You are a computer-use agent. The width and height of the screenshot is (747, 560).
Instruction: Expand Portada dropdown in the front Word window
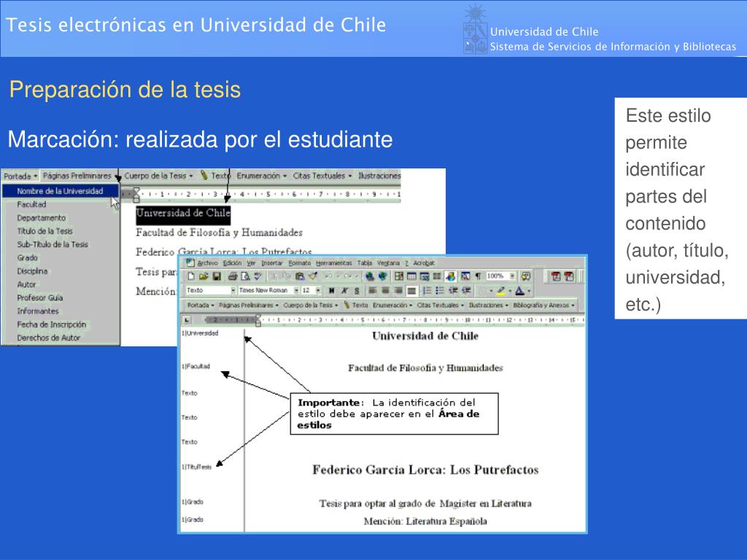click(x=201, y=306)
